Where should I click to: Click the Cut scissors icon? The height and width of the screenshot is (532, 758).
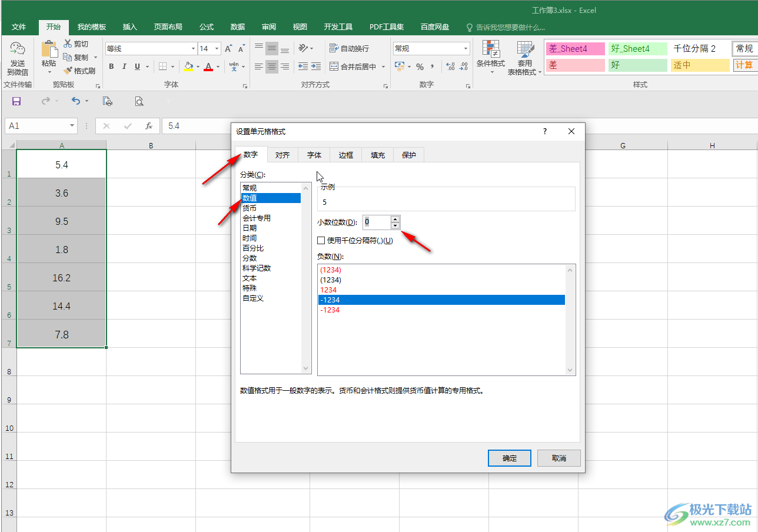pos(67,44)
